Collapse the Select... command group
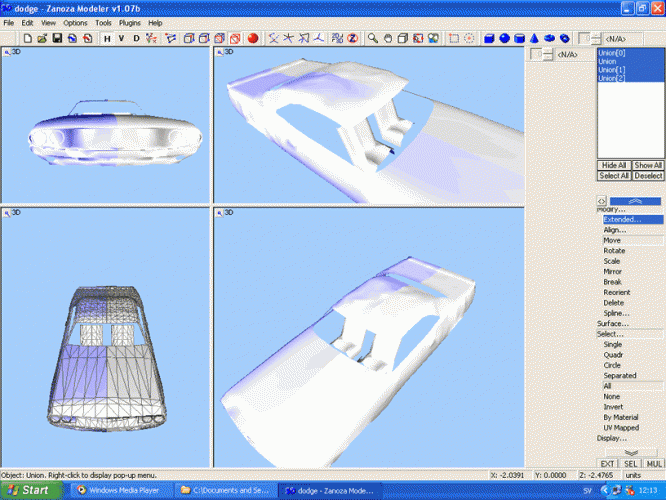The height and width of the screenshot is (500, 666). point(611,334)
